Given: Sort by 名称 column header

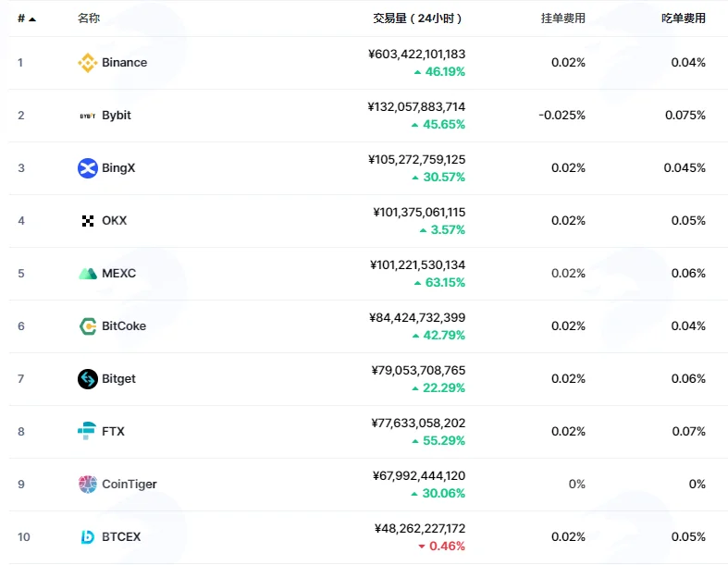Looking at the screenshot, I should click(89, 18).
